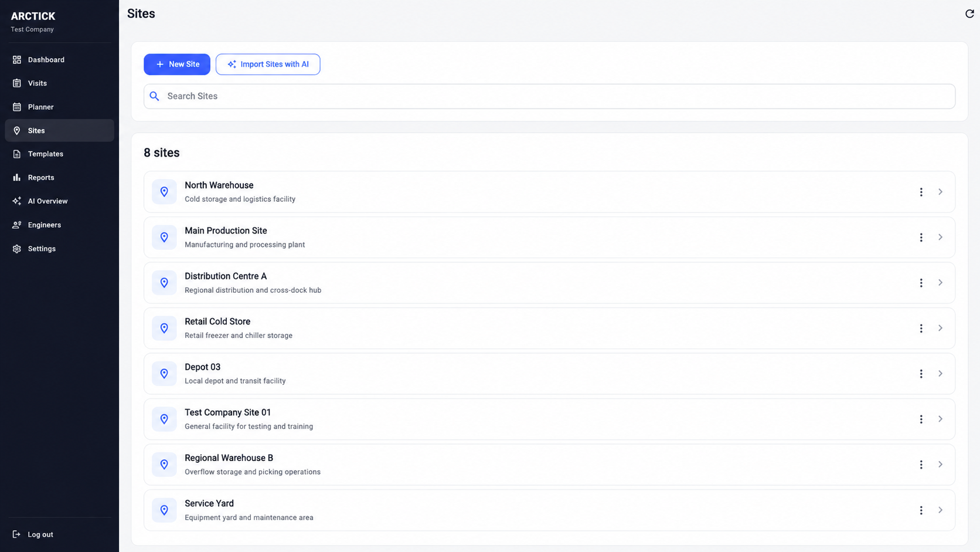Open AI Overview from the sidebar

(59, 201)
